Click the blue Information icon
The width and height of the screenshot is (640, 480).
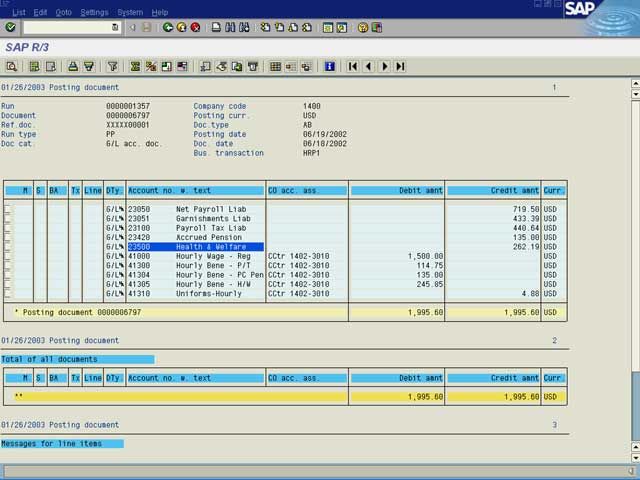pyautogui.click(x=329, y=66)
